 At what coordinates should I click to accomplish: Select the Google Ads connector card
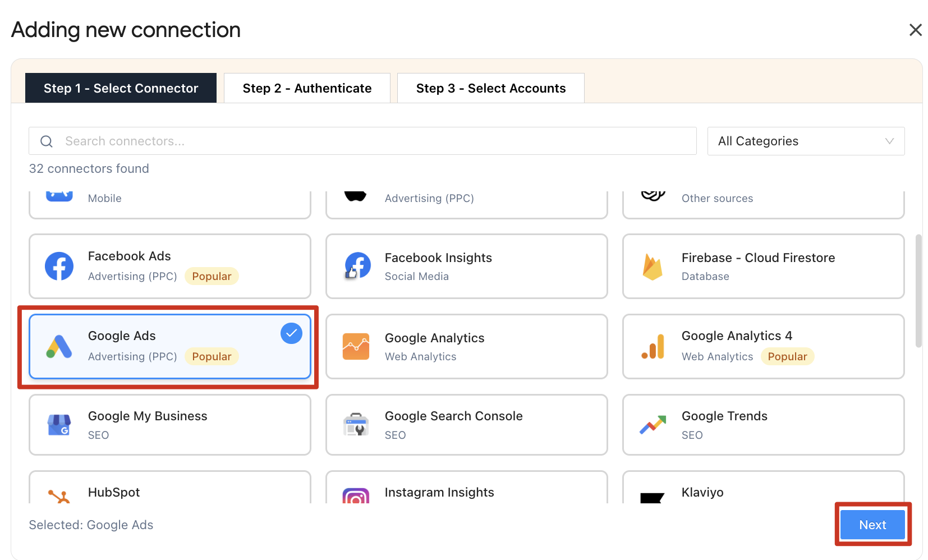(x=169, y=346)
